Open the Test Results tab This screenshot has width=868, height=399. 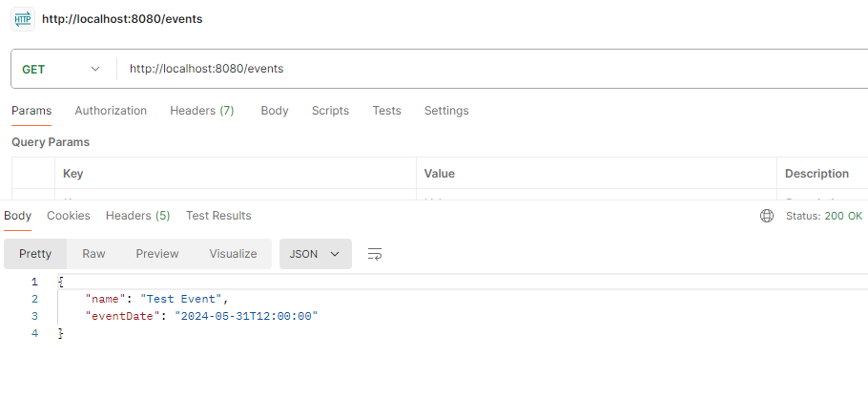click(218, 216)
